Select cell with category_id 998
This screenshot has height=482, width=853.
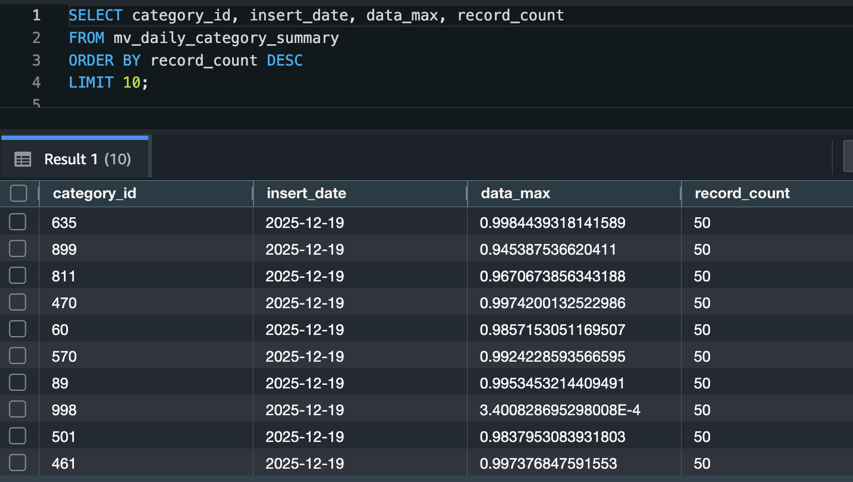click(x=146, y=410)
